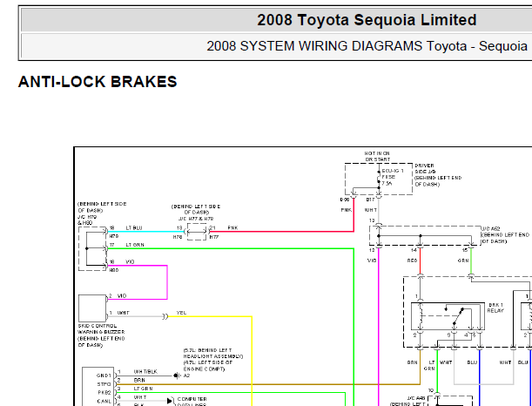Click the 'BRK 1 RELAY' label
Image resolution: width=532 pixels, height=406 pixels.
(x=495, y=308)
